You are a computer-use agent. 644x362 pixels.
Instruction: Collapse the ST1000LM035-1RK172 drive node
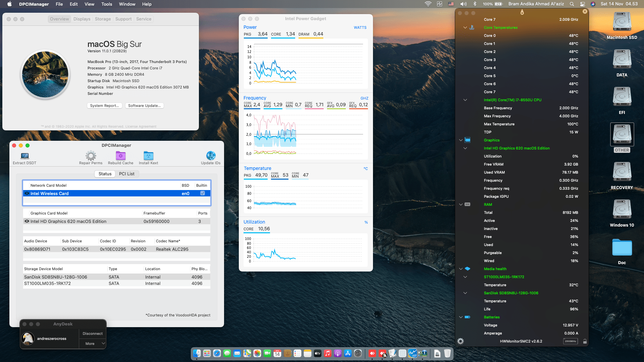[x=465, y=277]
